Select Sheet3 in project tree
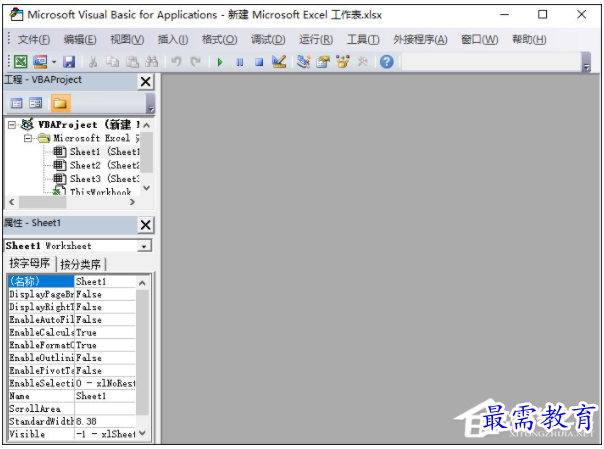 [96, 179]
